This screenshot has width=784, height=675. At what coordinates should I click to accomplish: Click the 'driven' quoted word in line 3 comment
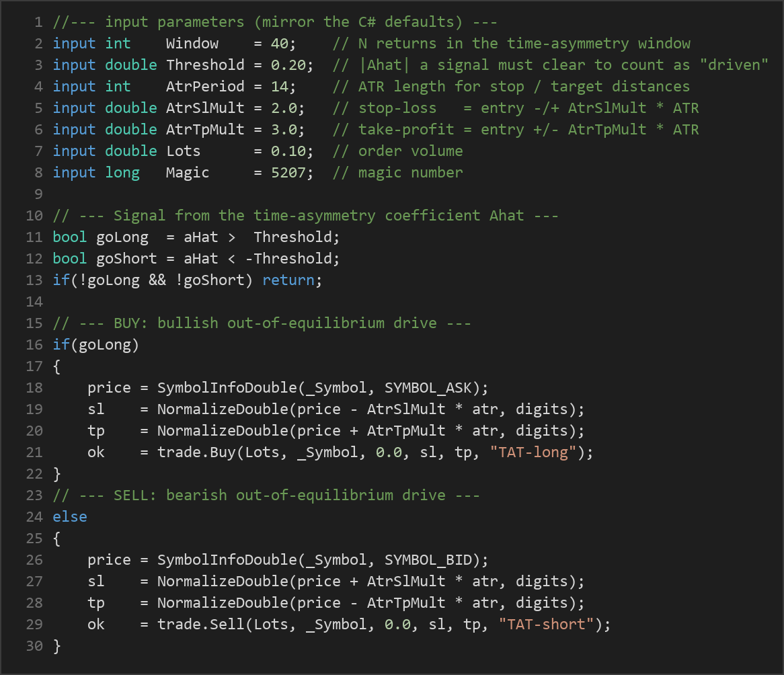coord(734,65)
